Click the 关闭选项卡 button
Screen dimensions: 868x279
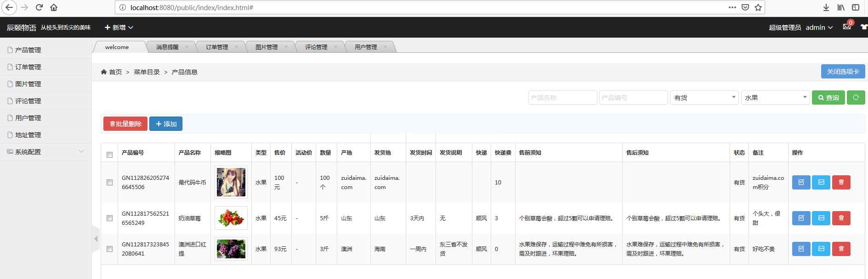[843, 71]
